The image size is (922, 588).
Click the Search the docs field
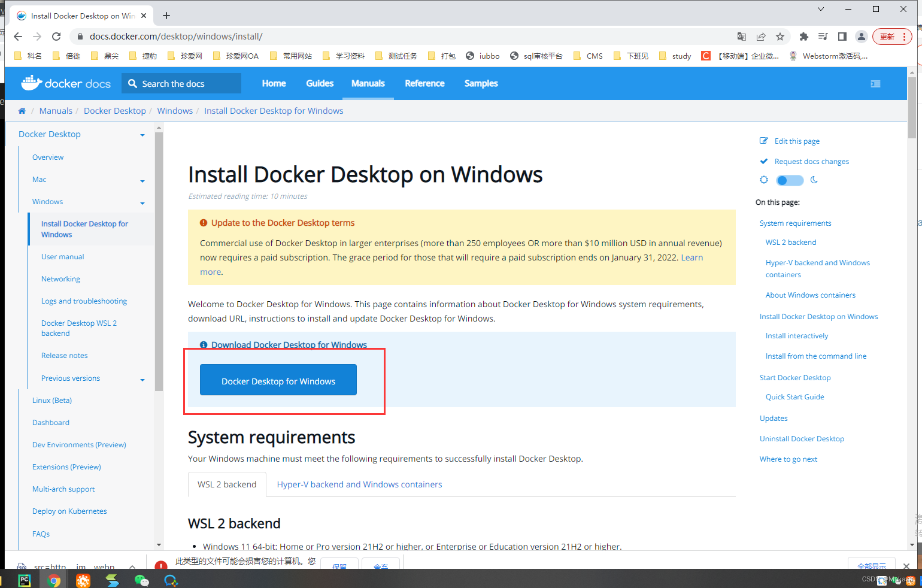click(x=181, y=83)
